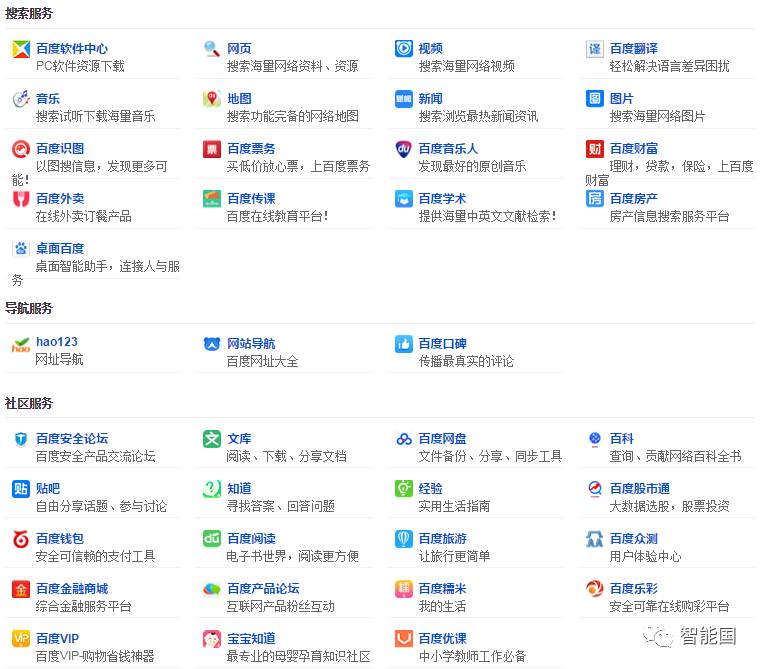Viewport: 761px width, 669px height.
Task: Open the 百度软件中心 link
Action: [72, 49]
